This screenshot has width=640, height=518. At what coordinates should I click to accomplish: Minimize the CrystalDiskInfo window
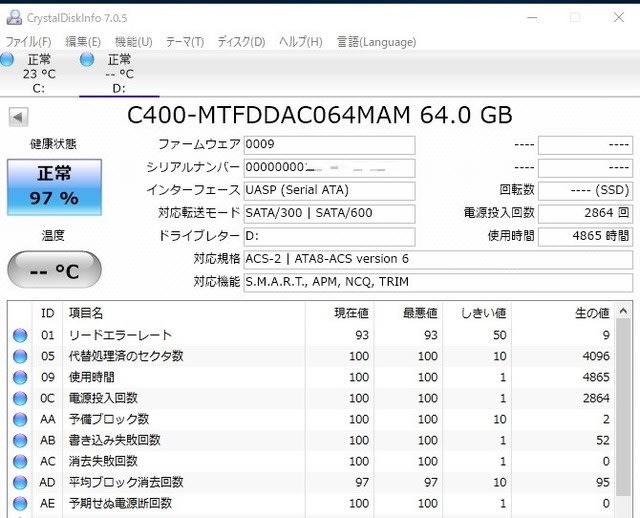(532, 18)
